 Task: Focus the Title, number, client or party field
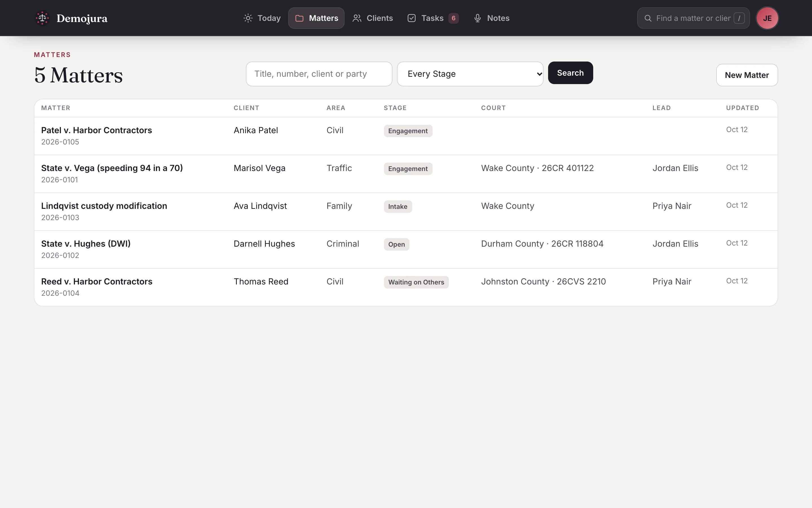coord(319,74)
